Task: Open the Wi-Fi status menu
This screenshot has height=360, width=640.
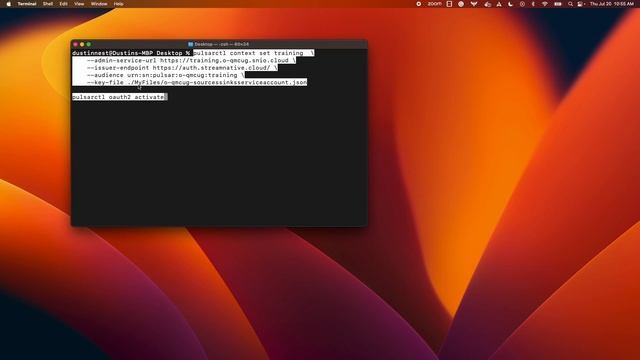Action: [544, 4]
